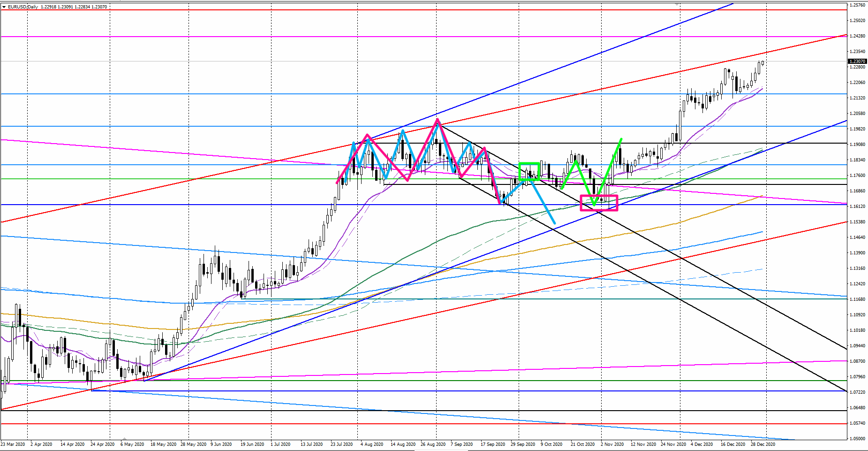868x451 pixels.
Task: Click the 17 Sep 2020 date label
Action: pos(493,444)
